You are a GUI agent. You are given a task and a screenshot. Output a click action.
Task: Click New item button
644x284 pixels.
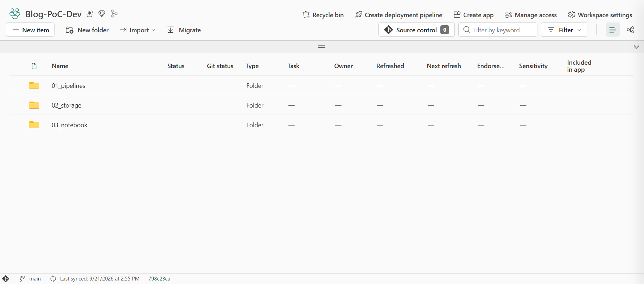click(30, 30)
